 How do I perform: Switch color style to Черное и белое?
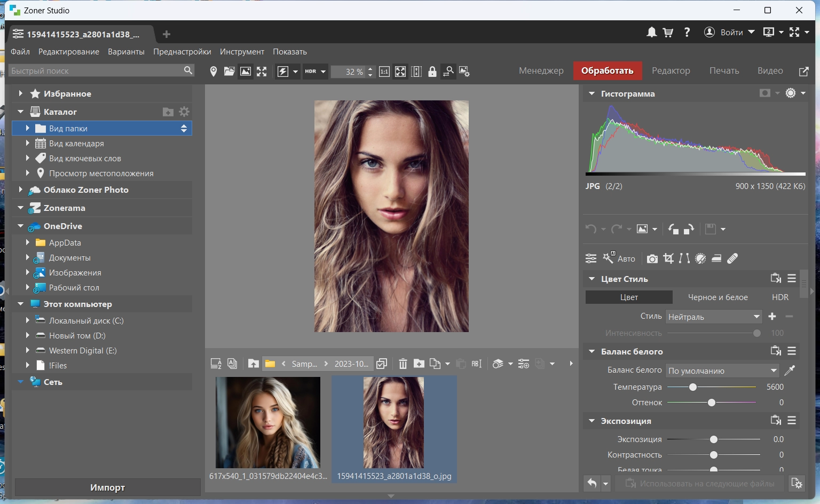click(717, 297)
